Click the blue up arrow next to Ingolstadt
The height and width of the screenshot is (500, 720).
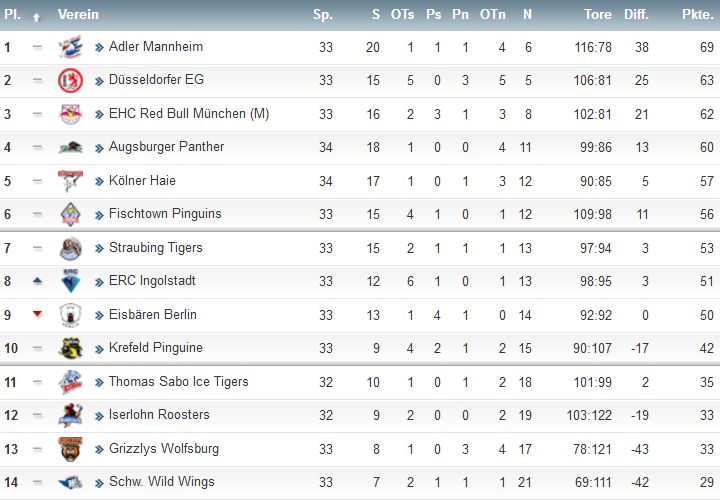(x=38, y=281)
